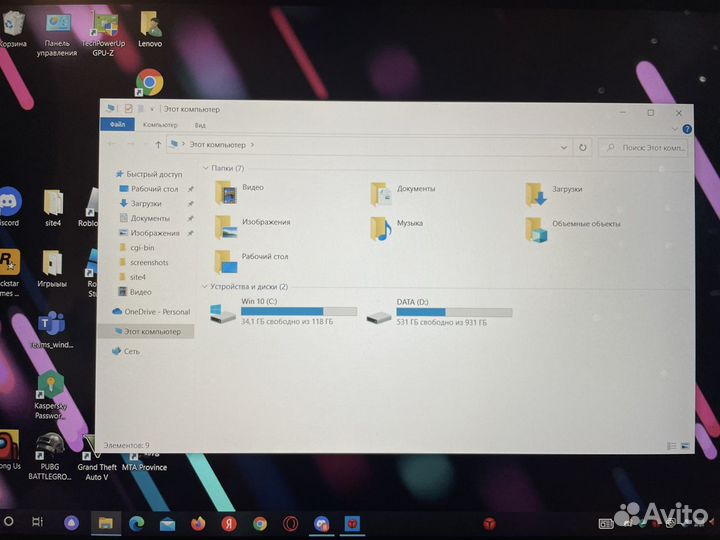This screenshot has width=720, height=540.
Task: Select Документы in navigation pane
Action: (x=145, y=219)
